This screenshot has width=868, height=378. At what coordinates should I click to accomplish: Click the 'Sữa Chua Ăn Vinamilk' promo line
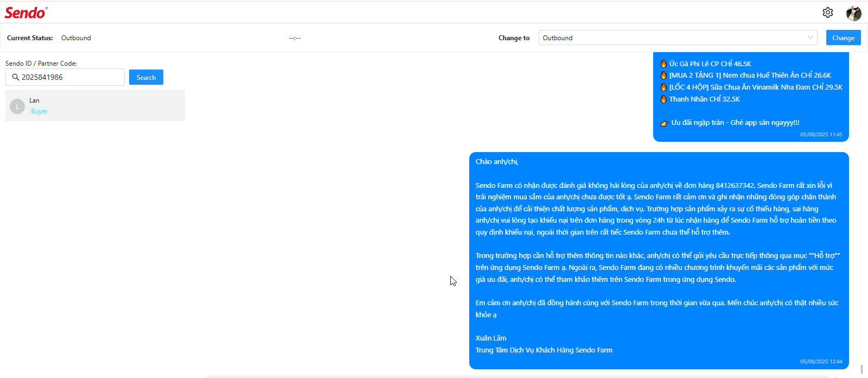tap(751, 87)
